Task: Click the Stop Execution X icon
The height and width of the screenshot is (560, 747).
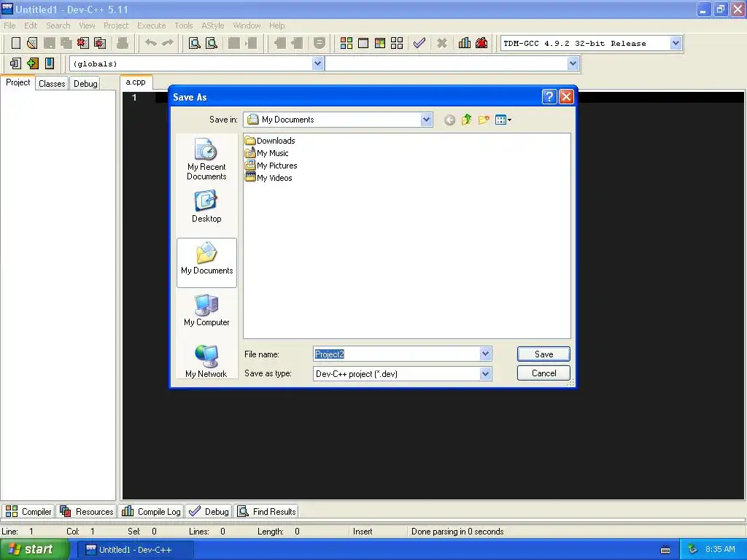Action: pos(442,43)
